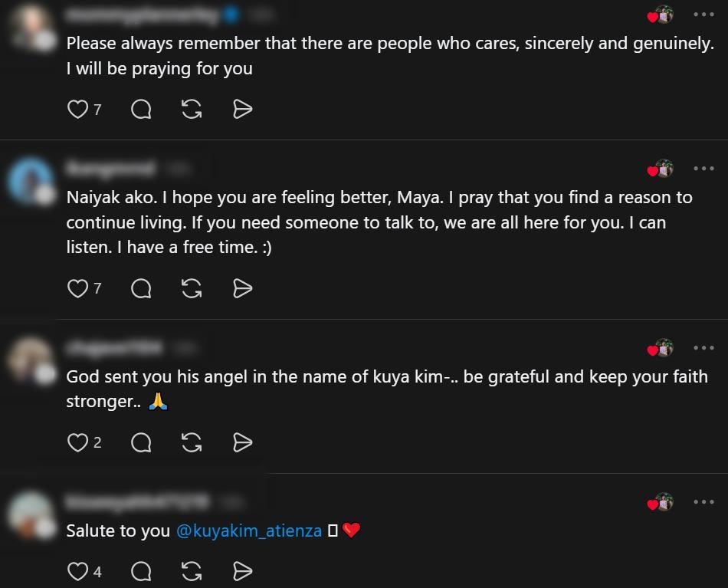This screenshot has height=588, width=728.
Task: Like the 'God sent you his angel' comment
Action: [77, 442]
